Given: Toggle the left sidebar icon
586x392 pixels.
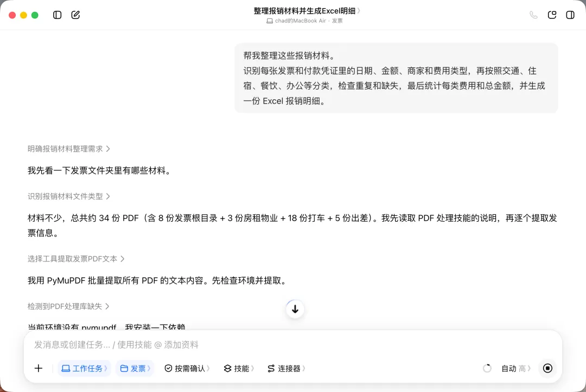Looking at the screenshot, I should pos(57,15).
